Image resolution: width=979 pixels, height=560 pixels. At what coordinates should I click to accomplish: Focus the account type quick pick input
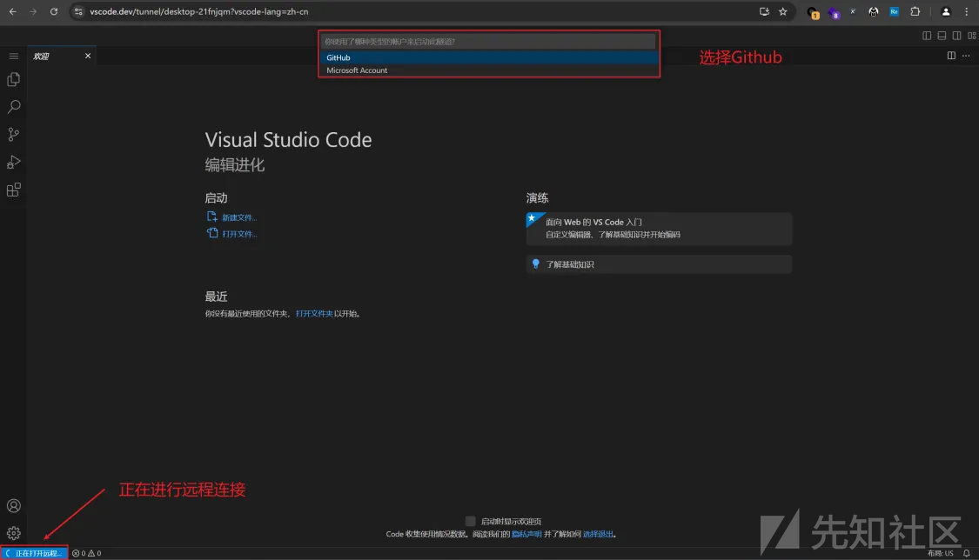click(488, 42)
